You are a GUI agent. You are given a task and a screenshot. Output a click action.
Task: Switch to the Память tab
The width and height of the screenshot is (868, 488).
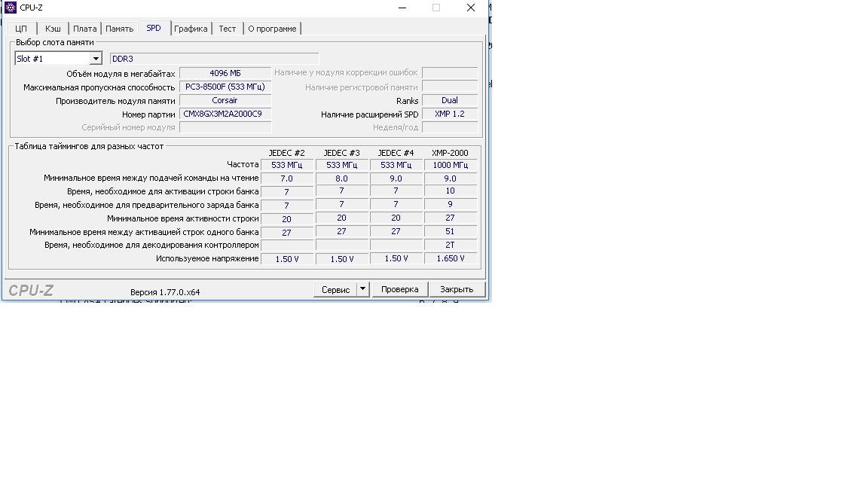[120, 29]
